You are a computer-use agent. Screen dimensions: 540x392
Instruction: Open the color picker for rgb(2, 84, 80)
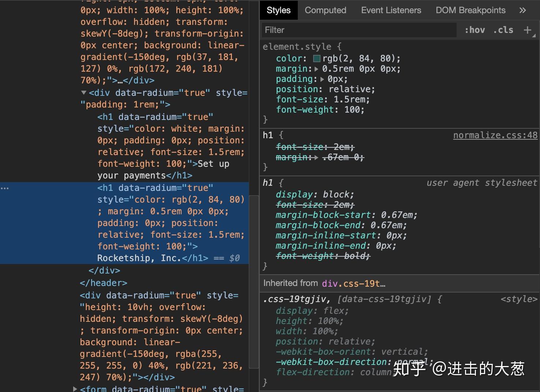point(316,58)
